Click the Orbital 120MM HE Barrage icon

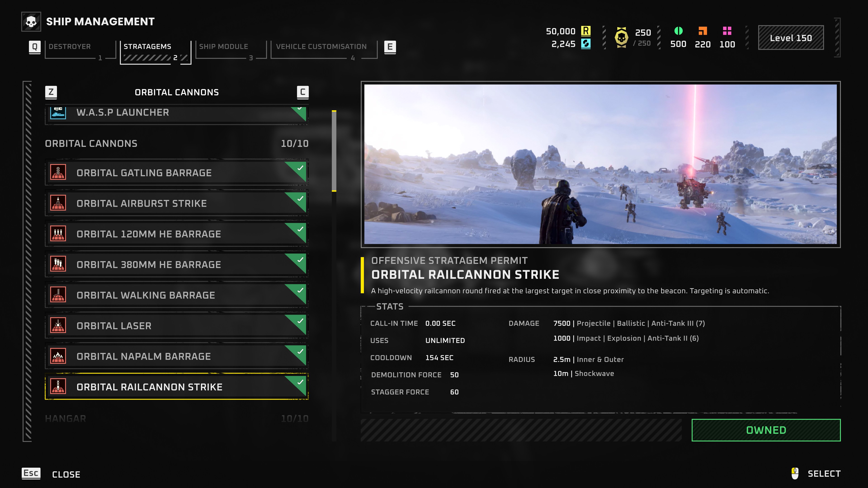(x=58, y=234)
